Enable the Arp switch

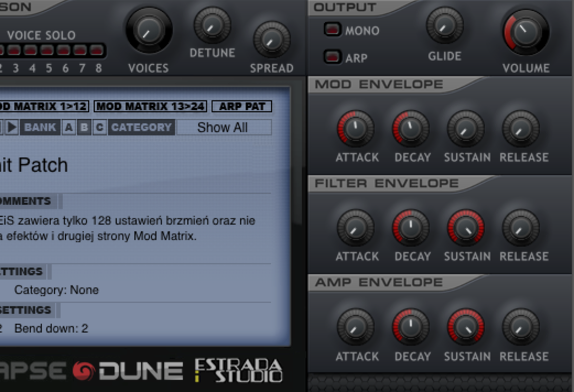(333, 57)
